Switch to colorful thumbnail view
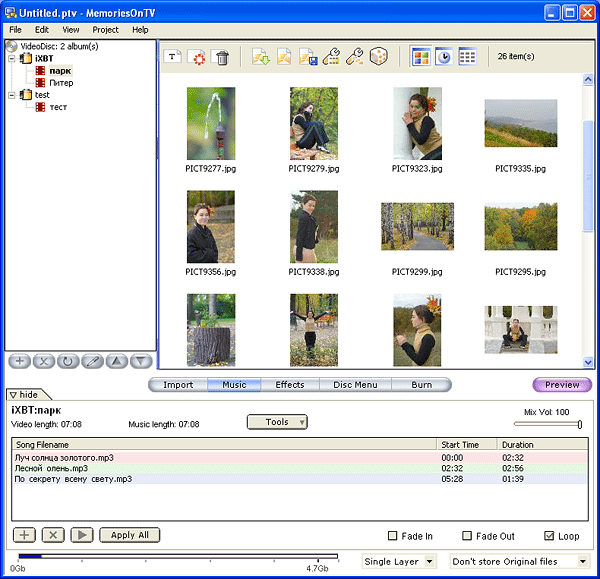 click(421, 57)
